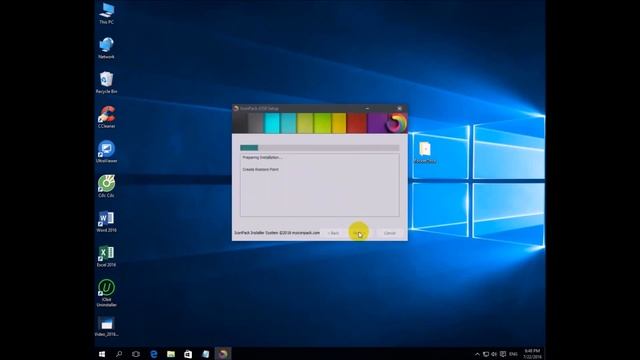Open the taskbar clock and date
This screenshot has height=360, width=640.
tap(532, 354)
